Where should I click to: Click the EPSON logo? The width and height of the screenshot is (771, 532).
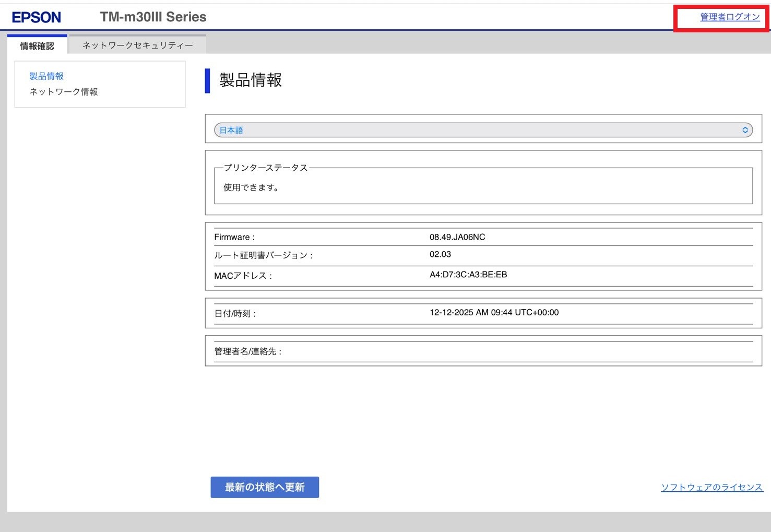[37, 17]
